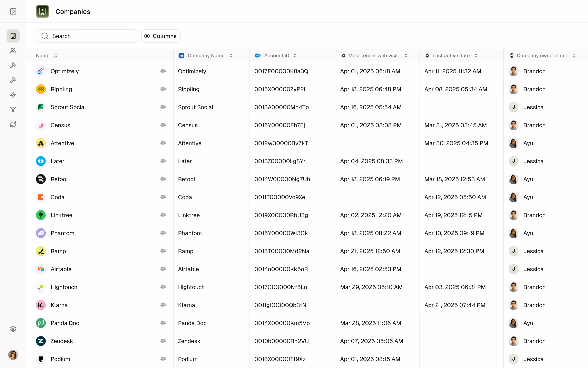Click the Rippling logo icon
Screen dimensions: 588x368
tap(41, 89)
